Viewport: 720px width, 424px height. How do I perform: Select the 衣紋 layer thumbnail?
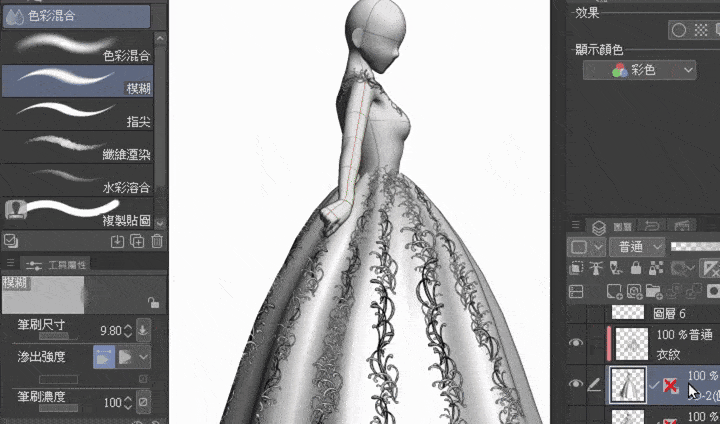click(x=632, y=343)
